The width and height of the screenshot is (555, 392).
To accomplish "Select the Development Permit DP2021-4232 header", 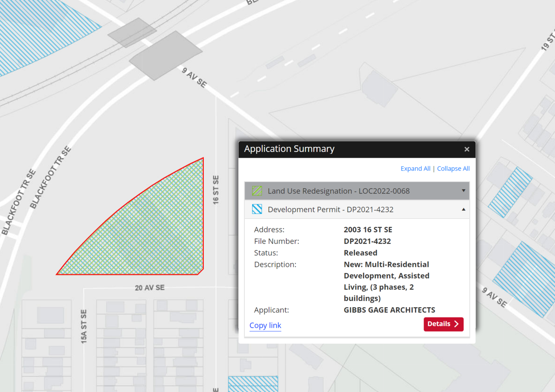I will (330, 210).
